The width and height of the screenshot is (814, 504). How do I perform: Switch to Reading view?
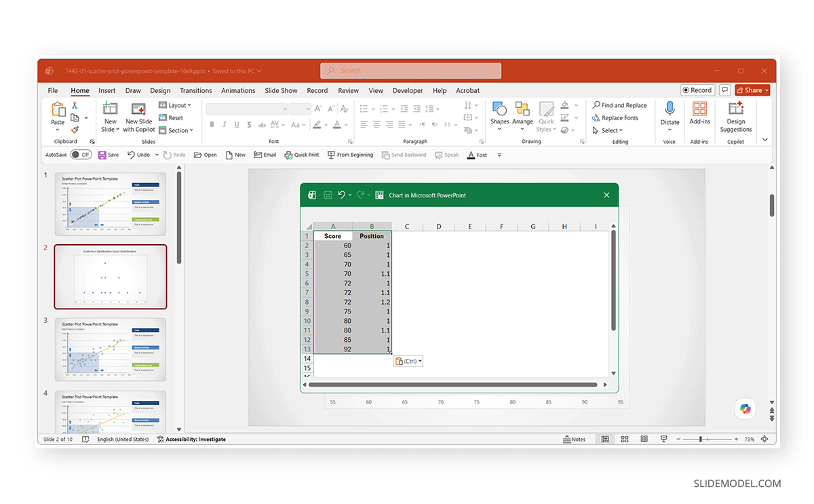(644, 439)
